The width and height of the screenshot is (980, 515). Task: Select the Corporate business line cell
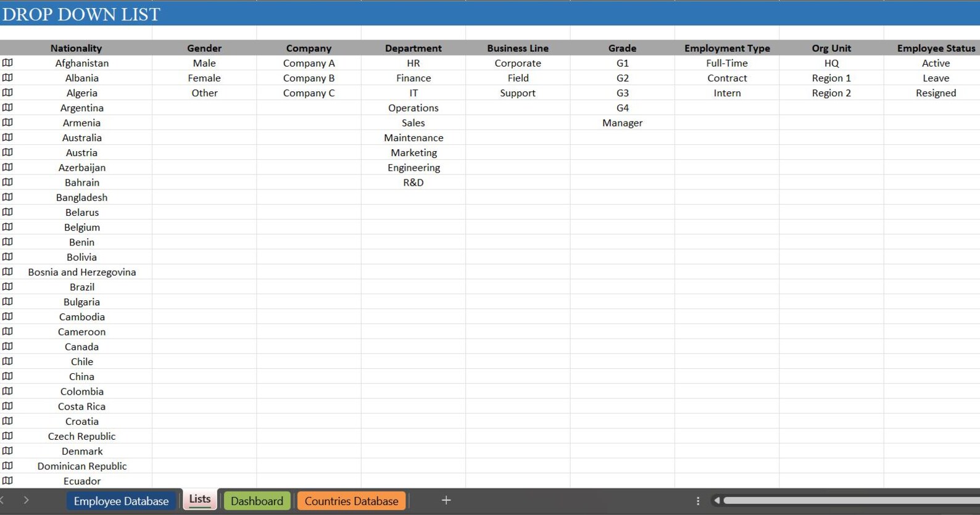(518, 63)
